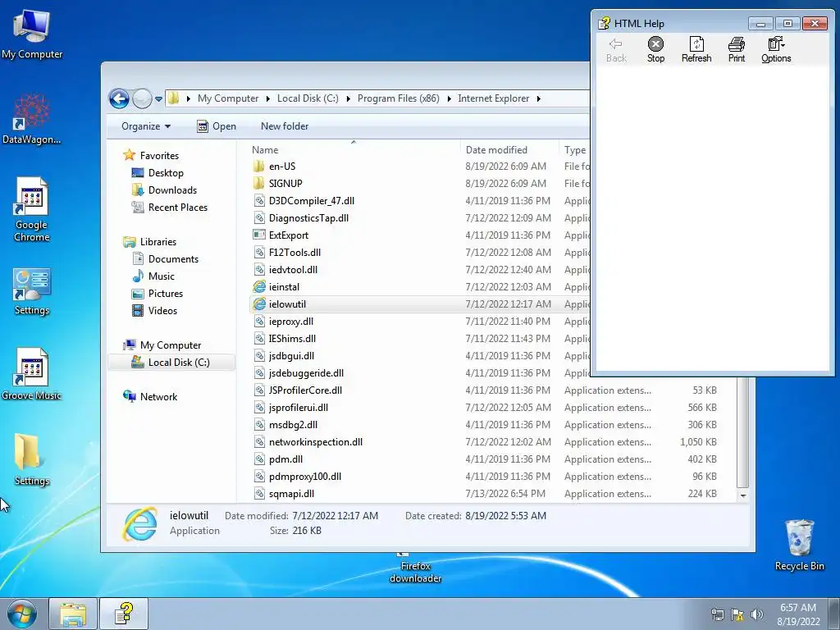Click the Print icon in HTML Help

click(x=736, y=44)
